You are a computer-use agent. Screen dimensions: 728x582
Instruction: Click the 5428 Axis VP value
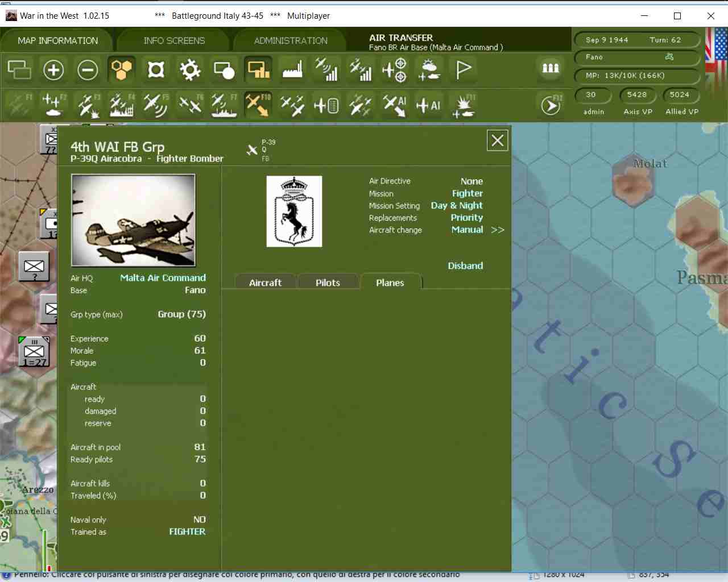pyautogui.click(x=637, y=95)
